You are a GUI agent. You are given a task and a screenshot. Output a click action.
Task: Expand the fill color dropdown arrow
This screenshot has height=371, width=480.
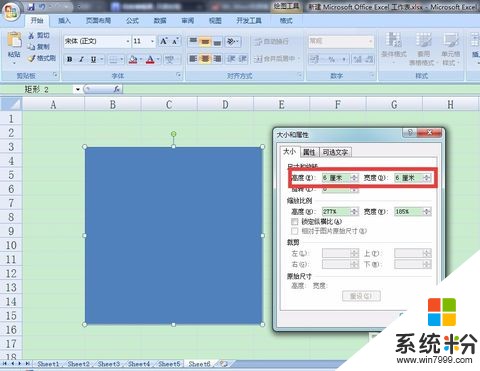point(141,60)
